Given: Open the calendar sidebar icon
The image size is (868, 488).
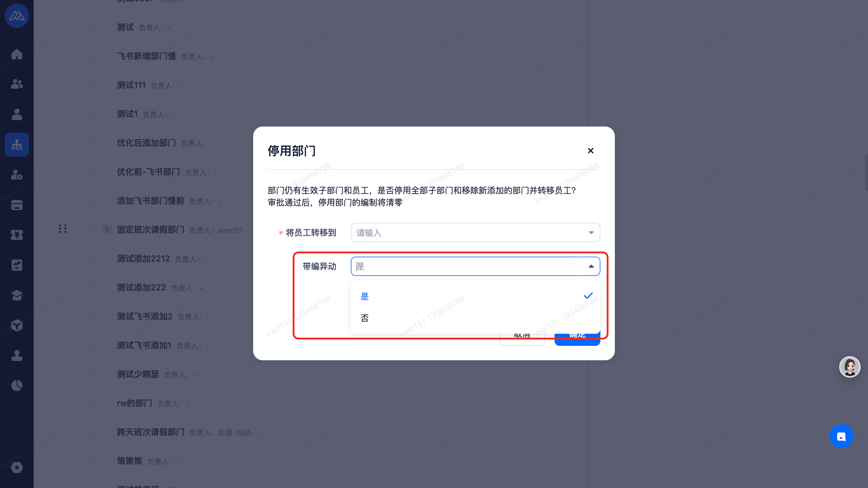Looking at the screenshot, I should [17, 205].
